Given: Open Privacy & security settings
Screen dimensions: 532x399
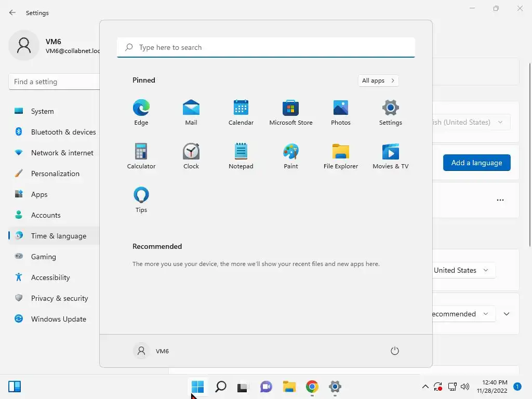Looking at the screenshot, I should 54,298.
